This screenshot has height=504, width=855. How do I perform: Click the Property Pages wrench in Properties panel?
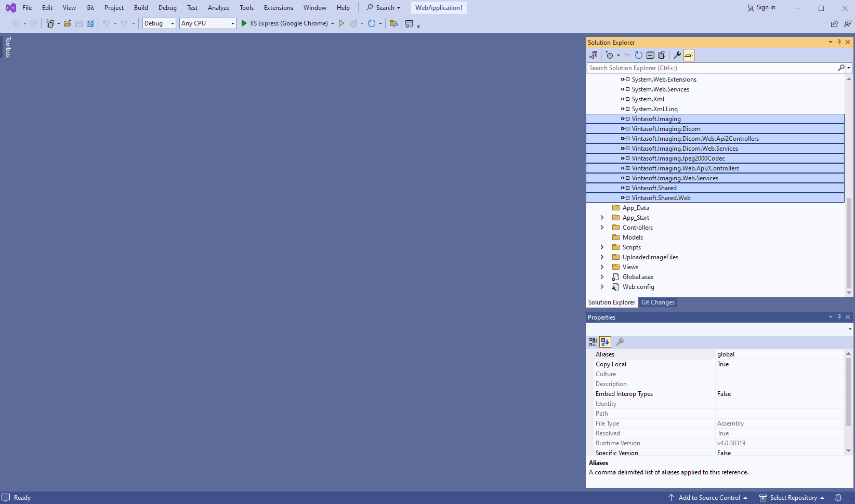[620, 342]
